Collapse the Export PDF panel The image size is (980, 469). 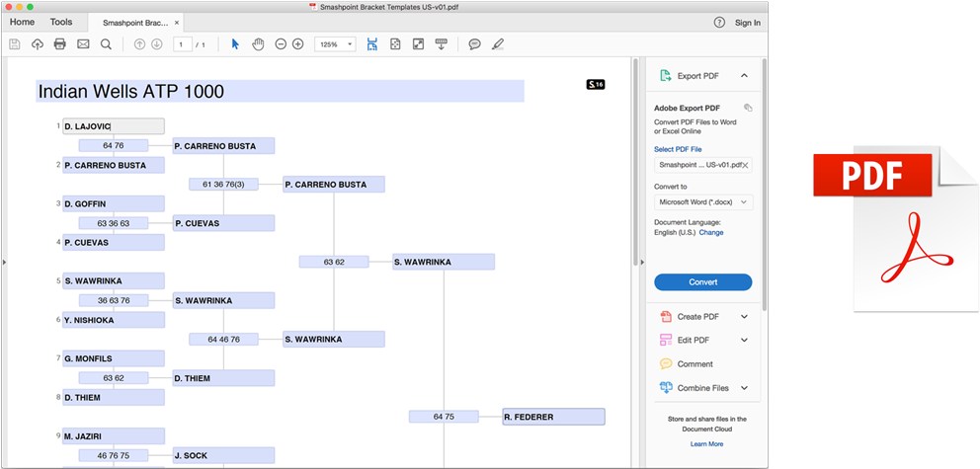click(744, 76)
